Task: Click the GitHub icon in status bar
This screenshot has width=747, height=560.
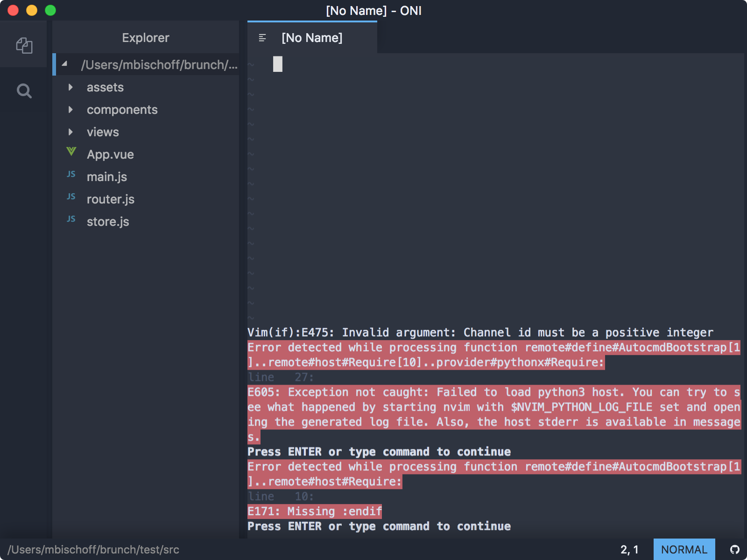Action: (735, 549)
